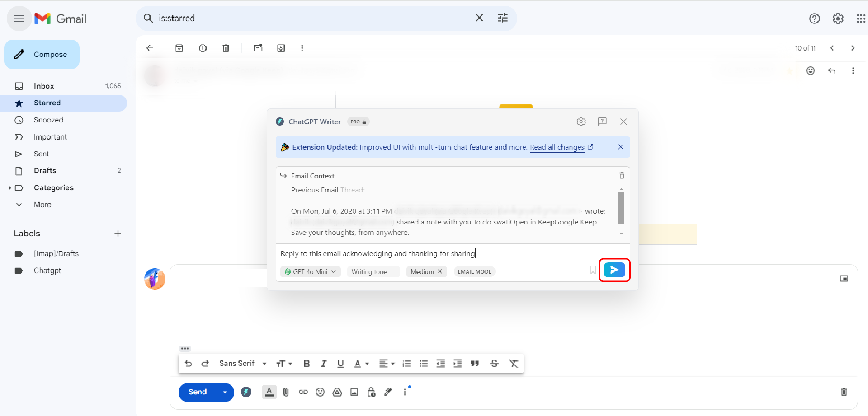This screenshot has height=416, width=868.
Task: Dismiss the Extension Updated banner
Action: tap(621, 147)
